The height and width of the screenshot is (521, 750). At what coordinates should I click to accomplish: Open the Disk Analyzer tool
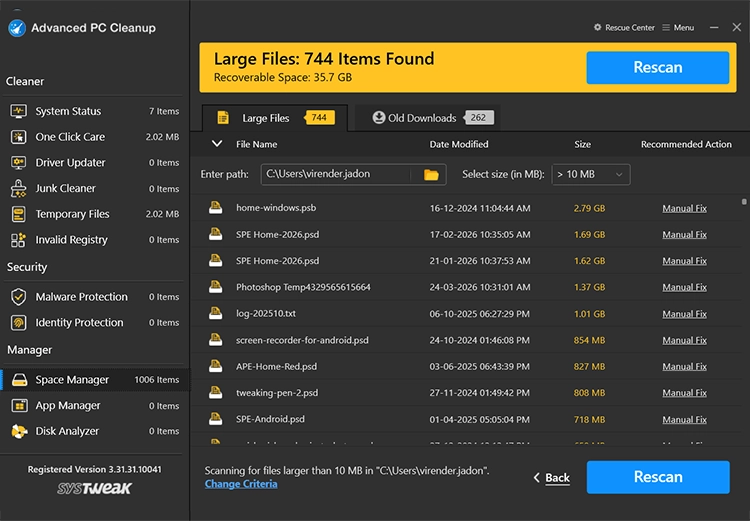point(67,431)
